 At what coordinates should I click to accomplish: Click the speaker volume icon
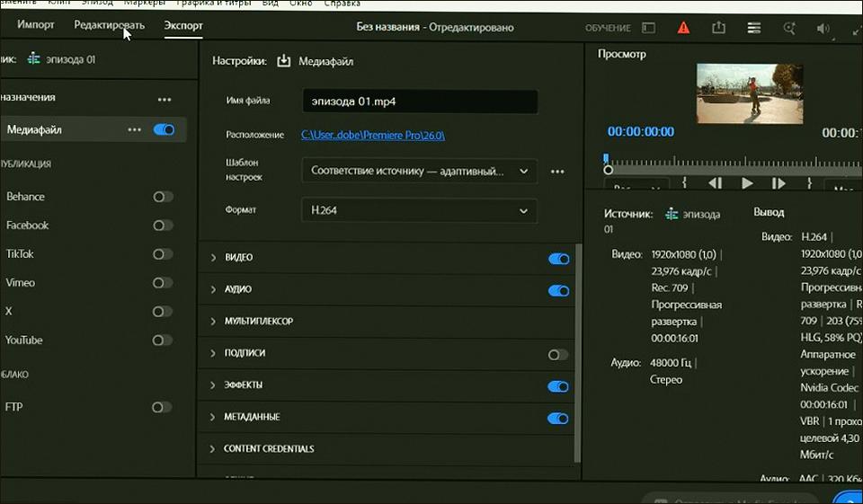click(x=823, y=28)
